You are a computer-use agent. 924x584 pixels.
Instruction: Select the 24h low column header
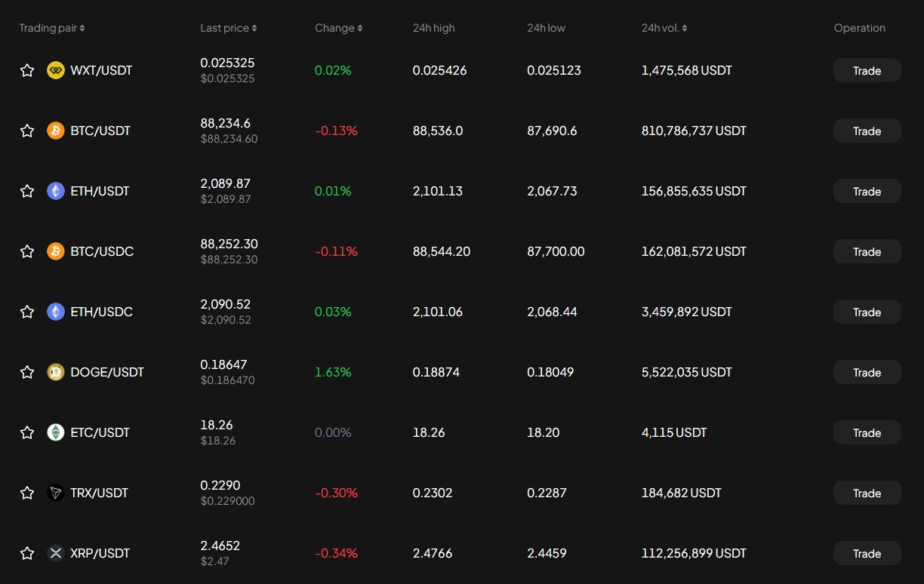pos(546,28)
